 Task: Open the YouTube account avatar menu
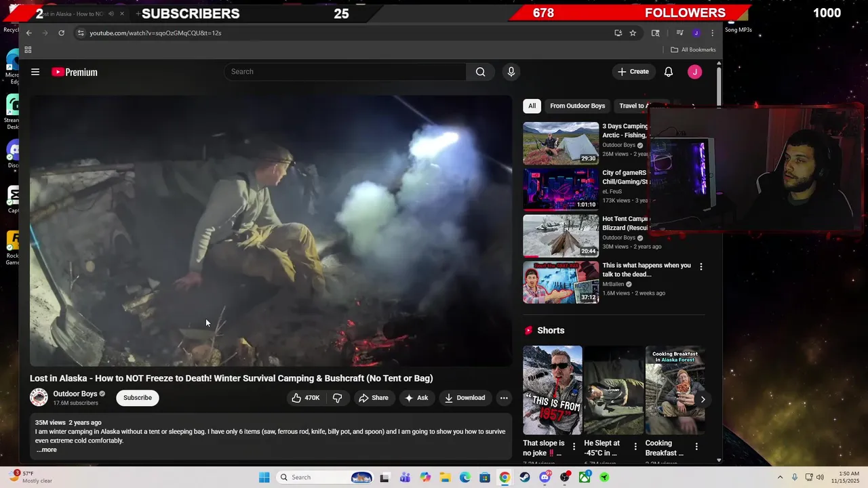pos(694,72)
